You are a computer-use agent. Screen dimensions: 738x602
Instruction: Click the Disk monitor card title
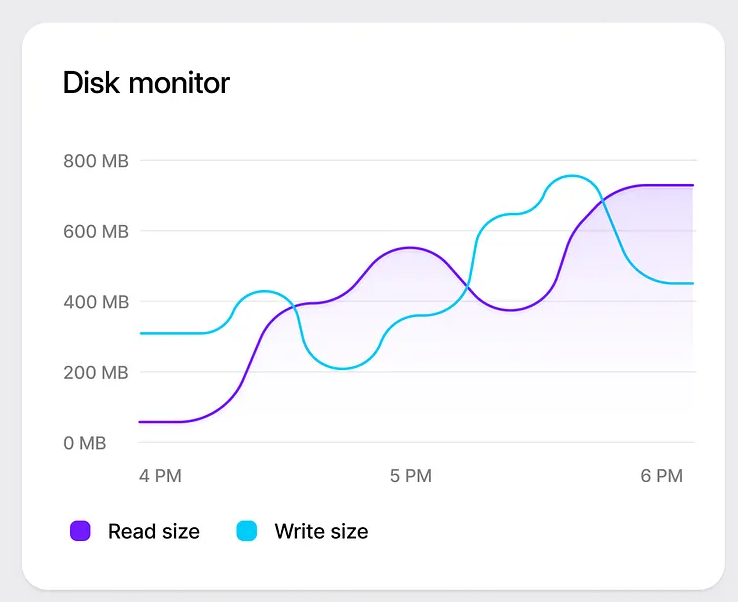click(x=146, y=82)
